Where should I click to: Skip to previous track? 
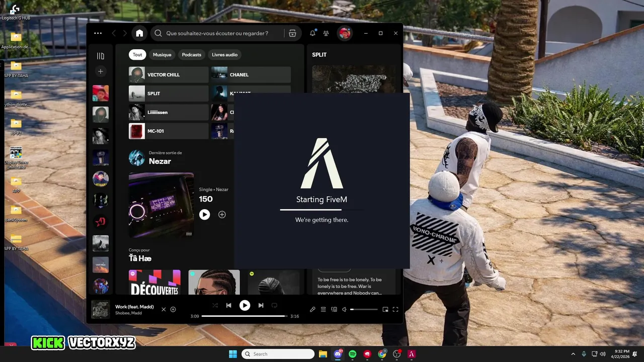tap(228, 305)
